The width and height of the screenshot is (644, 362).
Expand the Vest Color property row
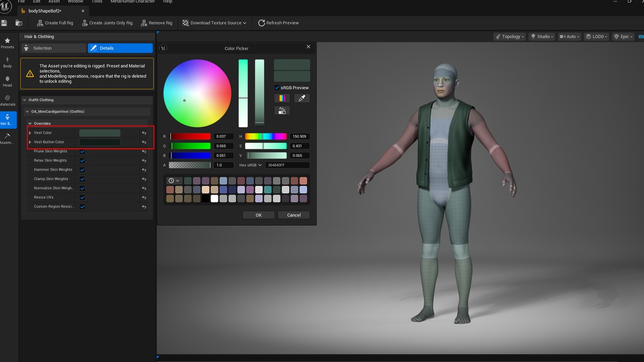point(30,133)
